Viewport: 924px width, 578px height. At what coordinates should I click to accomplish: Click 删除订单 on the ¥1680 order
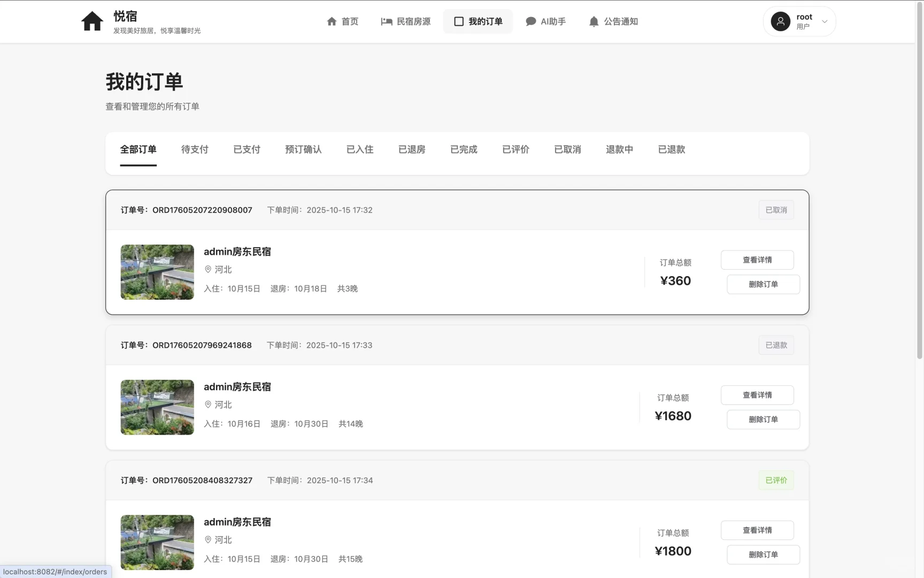pos(763,420)
